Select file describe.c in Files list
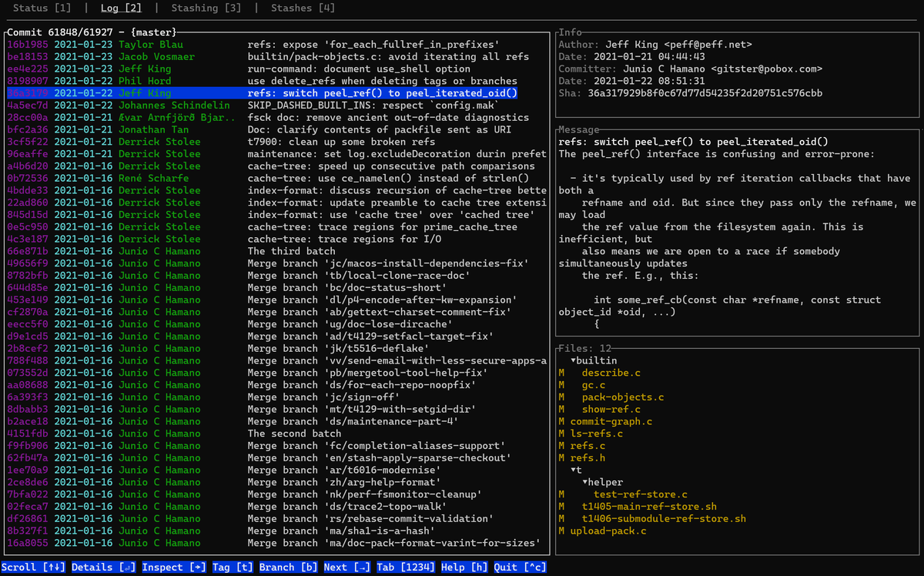This screenshot has width=924, height=576. click(x=611, y=373)
